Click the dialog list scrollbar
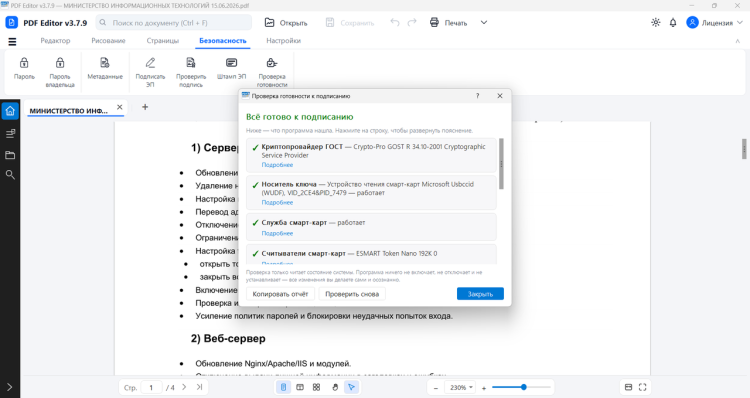Screen dimensions: 750x398 (501, 164)
